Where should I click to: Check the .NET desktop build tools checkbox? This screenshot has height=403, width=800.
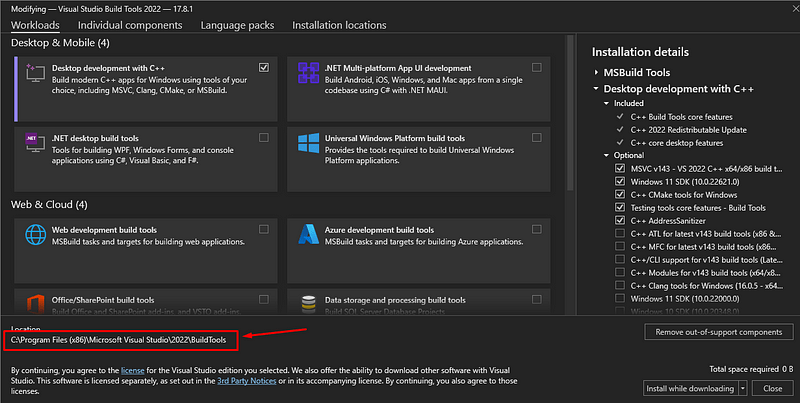(264, 137)
